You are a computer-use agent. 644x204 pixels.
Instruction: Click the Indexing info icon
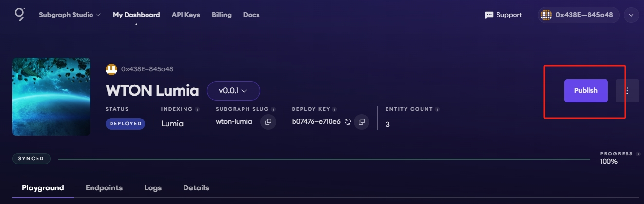(197, 109)
